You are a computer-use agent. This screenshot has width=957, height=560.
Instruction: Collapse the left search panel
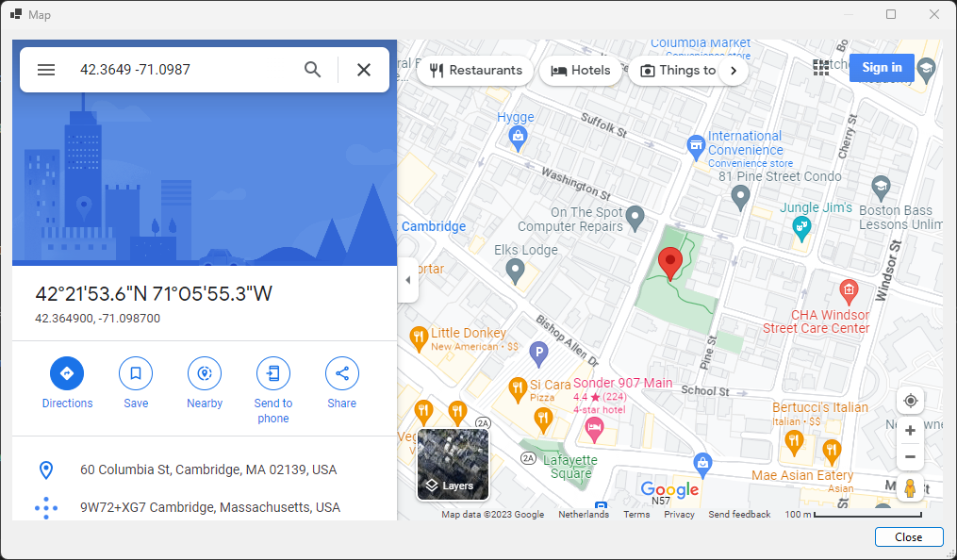pyautogui.click(x=407, y=280)
